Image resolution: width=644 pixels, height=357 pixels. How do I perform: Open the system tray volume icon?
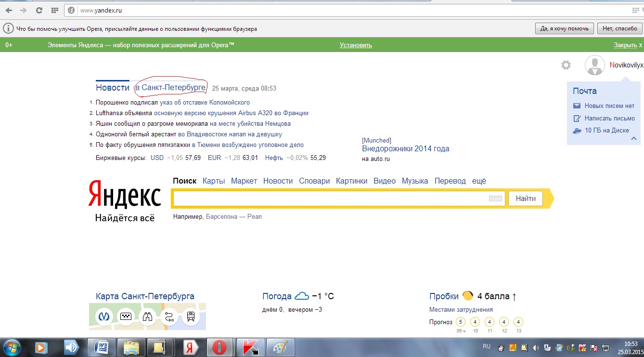(536, 347)
